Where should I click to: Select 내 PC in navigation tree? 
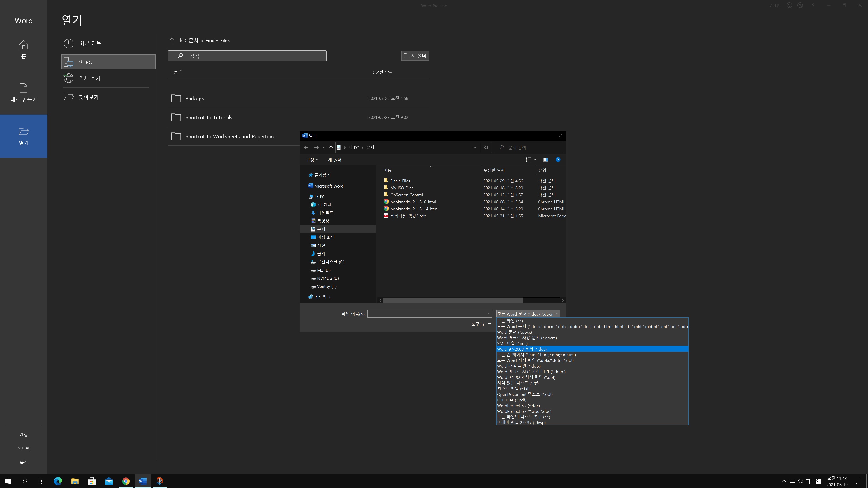point(316,197)
